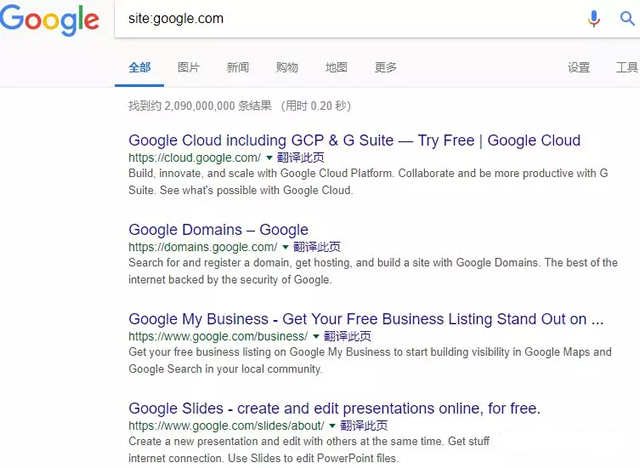Click 翻译此页 for cloud.google.com result
The image size is (640, 468).
[301, 157]
